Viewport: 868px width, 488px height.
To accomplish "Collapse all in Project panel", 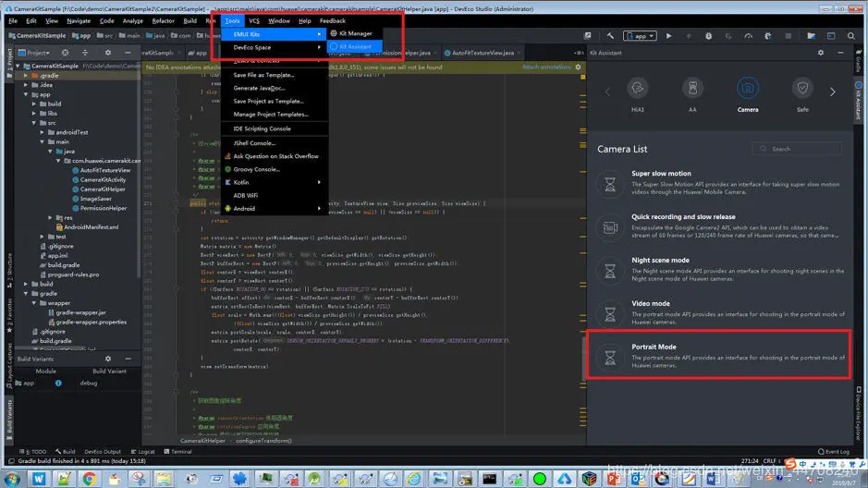I will click(85, 53).
